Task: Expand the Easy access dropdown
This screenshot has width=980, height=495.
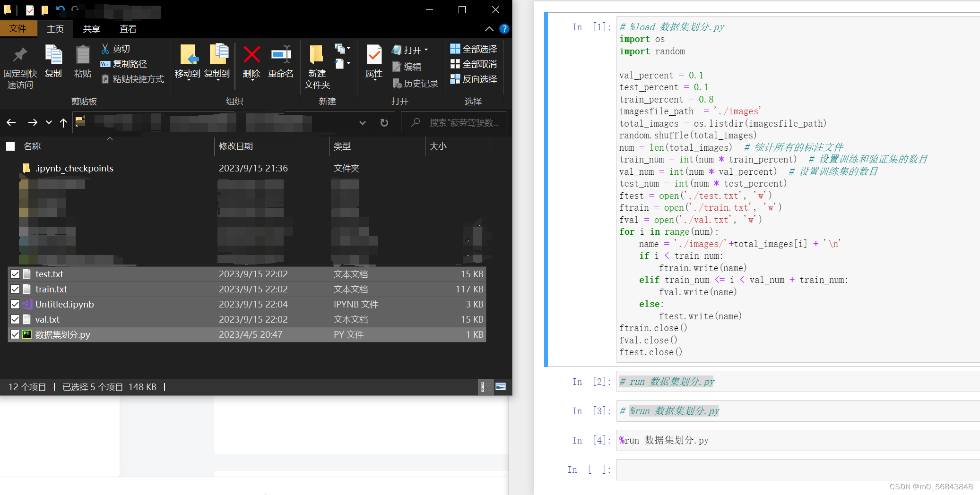Action: pos(343,64)
